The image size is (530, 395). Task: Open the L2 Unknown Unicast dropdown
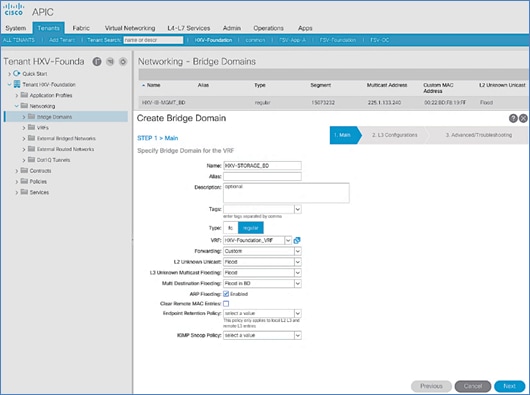click(298, 262)
